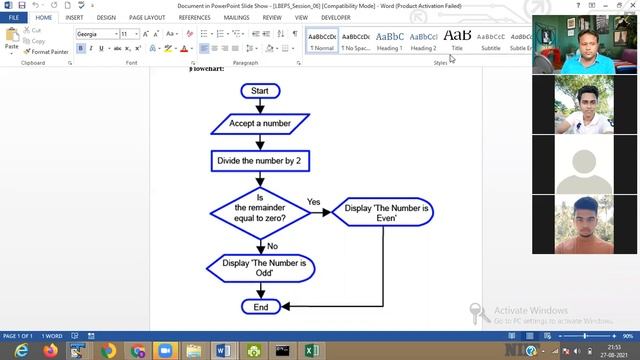Apply the Title style
640x360 pixels.
click(457, 41)
